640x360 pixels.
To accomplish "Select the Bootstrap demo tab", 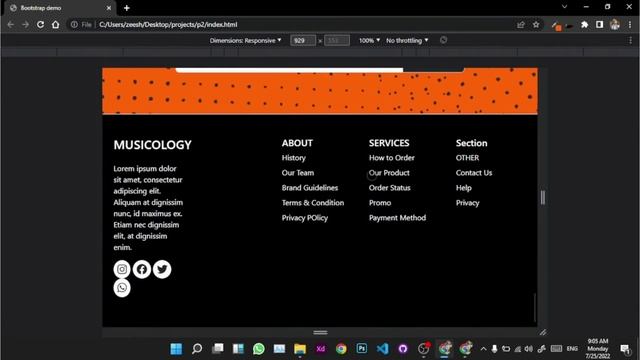I will coord(59,8).
